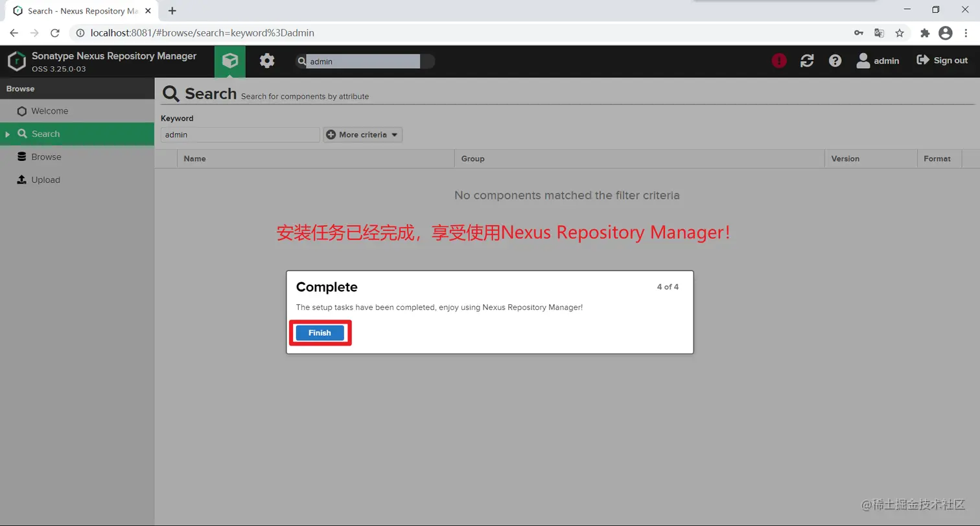Select Browse item in the sidebar
The image size is (980, 526).
(x=77, y=157)
